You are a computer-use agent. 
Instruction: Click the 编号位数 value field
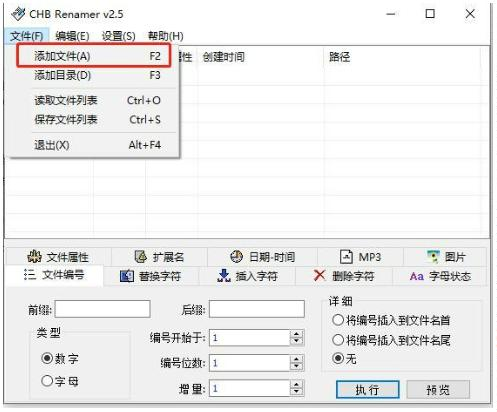click(x=249, y=363)
